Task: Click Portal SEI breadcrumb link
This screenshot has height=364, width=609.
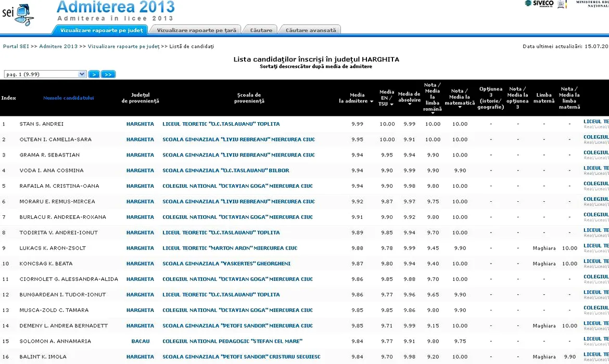Action: point(16,46)
